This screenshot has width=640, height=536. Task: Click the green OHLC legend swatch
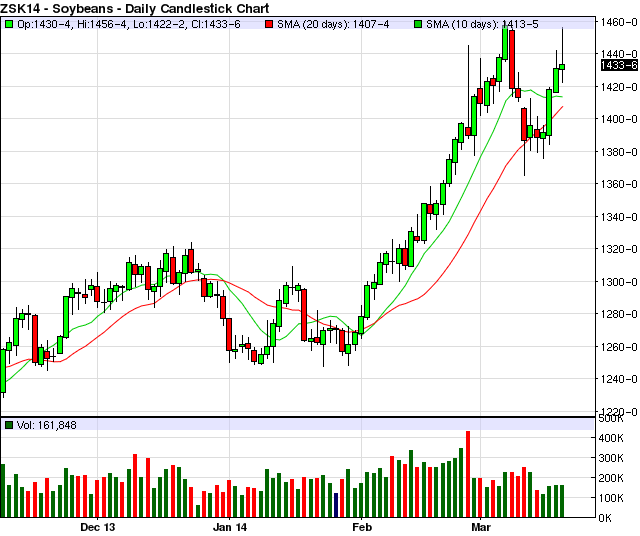(x=9, y=24)
